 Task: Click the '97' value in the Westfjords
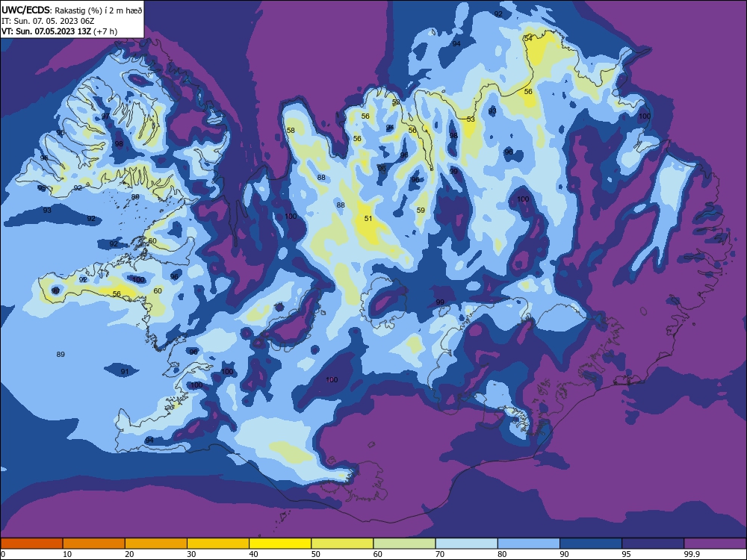pyautogui.click(x=105, y=116)
